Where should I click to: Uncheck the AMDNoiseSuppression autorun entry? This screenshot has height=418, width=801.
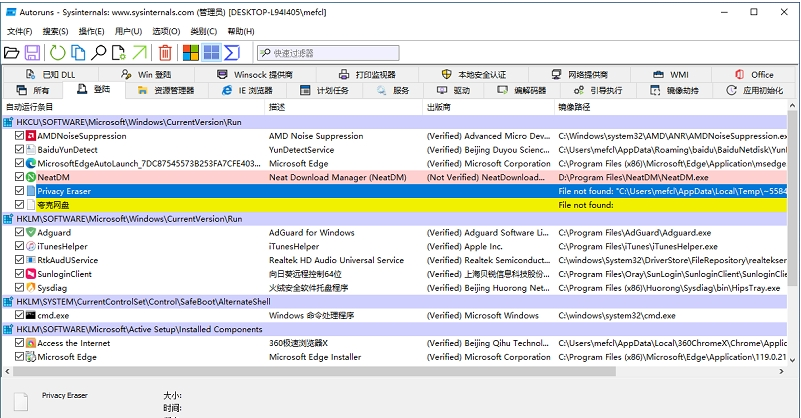pos(19,136)
